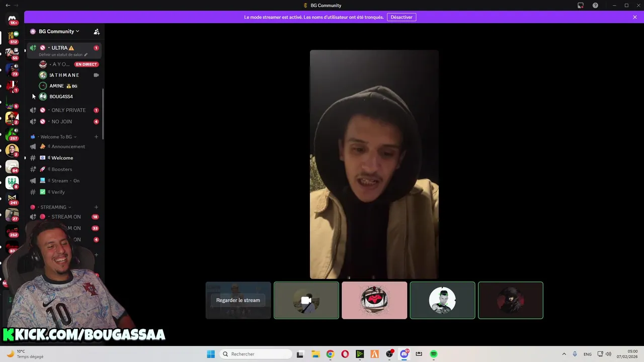644x362 pixels.
Task: Open the server showing badge 84
Action: tap(12, 165)
